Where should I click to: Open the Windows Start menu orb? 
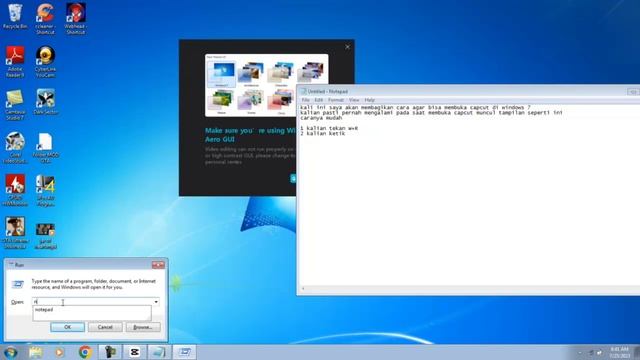[x=11, y=352]
